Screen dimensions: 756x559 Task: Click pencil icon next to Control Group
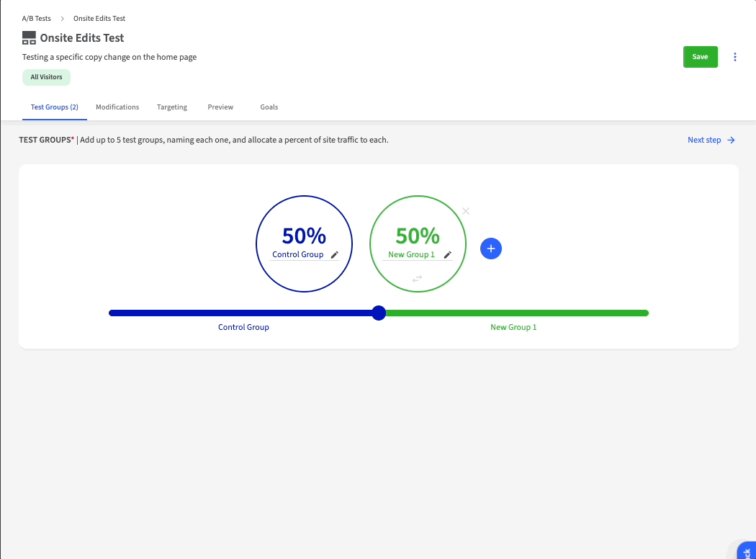pos(334,255)
